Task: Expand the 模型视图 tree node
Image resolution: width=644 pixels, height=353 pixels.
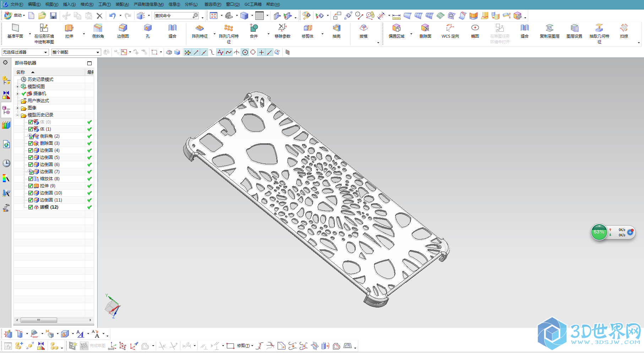Action: [x=18, y=87]
